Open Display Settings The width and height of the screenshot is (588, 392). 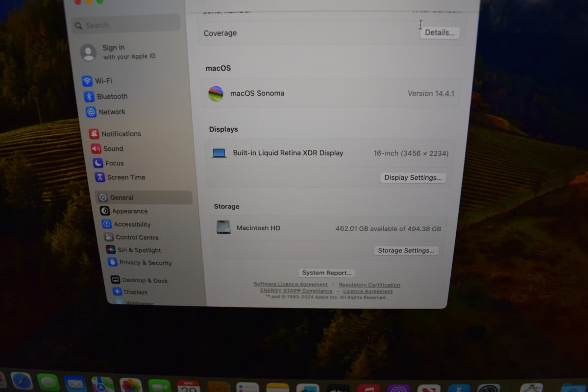413,177
